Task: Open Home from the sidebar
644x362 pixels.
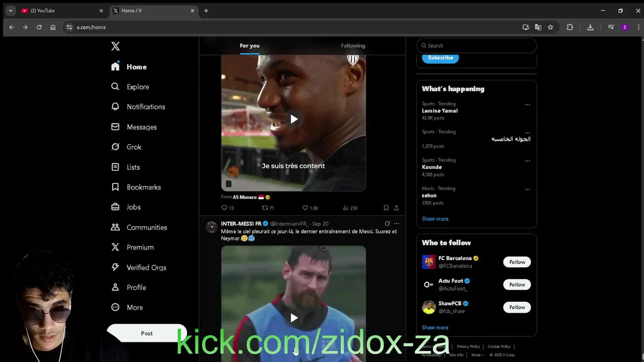Action: (x=129, y=67)
